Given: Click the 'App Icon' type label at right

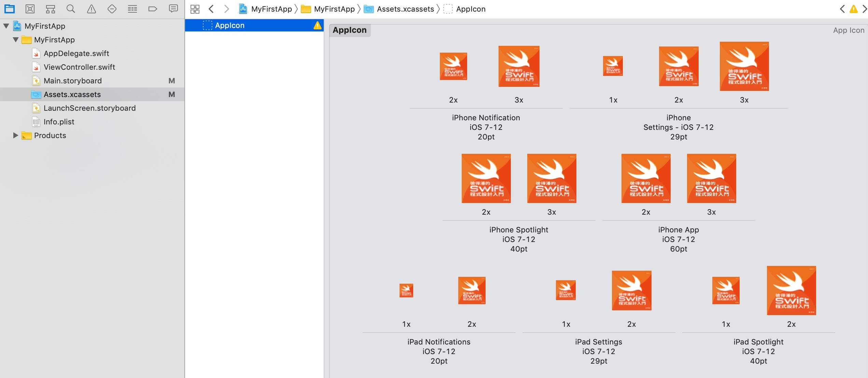Looking at the screenshot, I should pos(849,30).
